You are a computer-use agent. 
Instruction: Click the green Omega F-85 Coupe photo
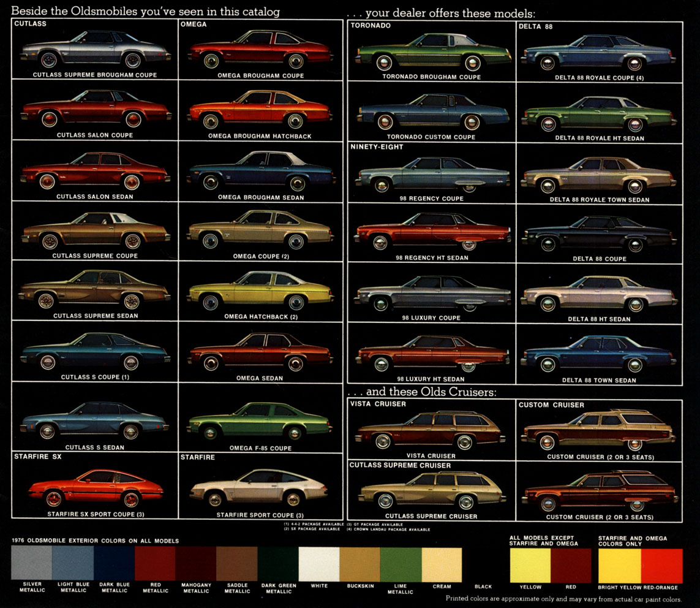click(x=260, y=421)
